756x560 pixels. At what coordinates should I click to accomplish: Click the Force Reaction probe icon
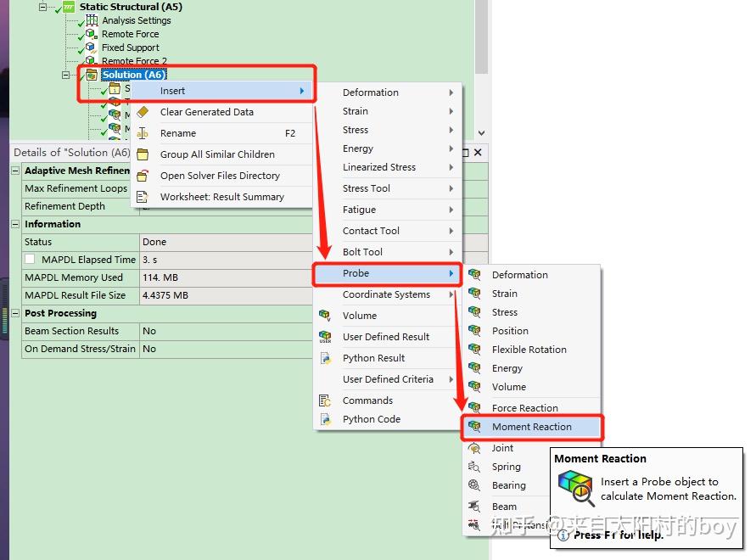476,407
